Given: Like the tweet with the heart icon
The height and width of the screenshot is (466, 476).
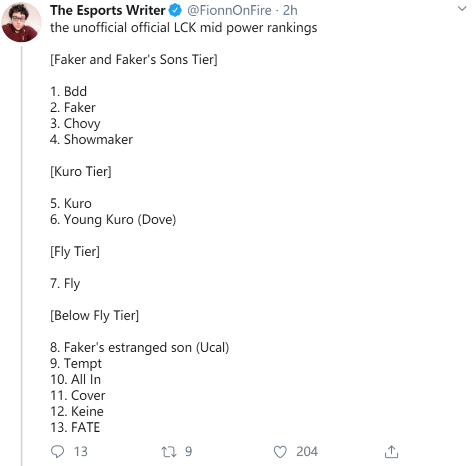Looking at the screenshot, I should coord(282,451).
